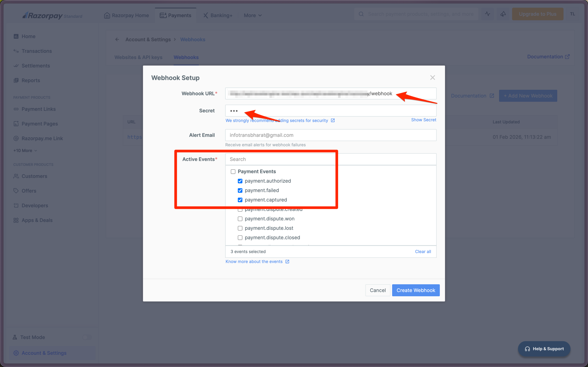Click Show Secret link
The height and width of the screenshot is (367, 588).
pyautogui.click(x=424, y=120)
